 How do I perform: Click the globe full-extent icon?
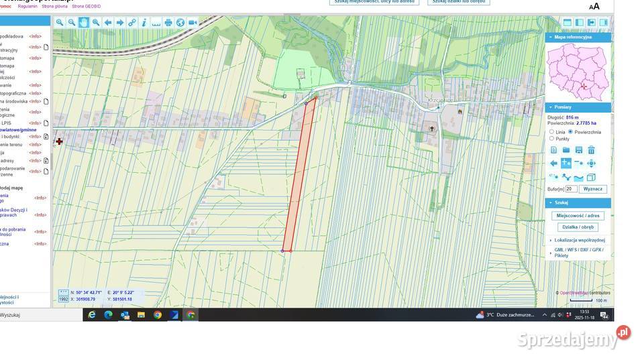[x=180, y=22]
